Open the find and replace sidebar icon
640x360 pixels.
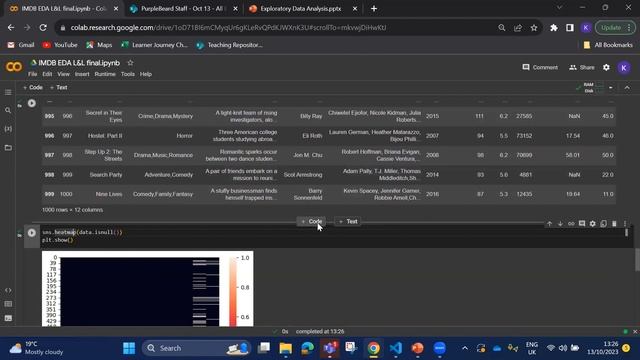tap(8, 110)
